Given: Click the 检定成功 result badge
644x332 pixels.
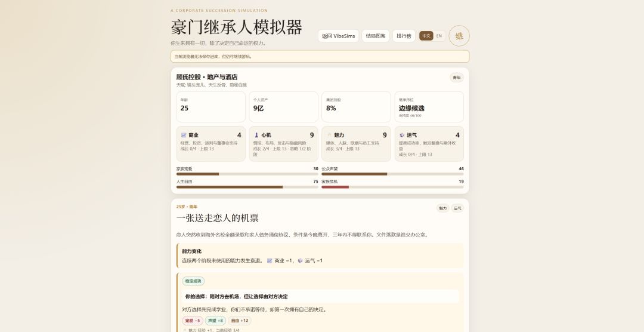Looking at the screenshot, I should 193,281.
